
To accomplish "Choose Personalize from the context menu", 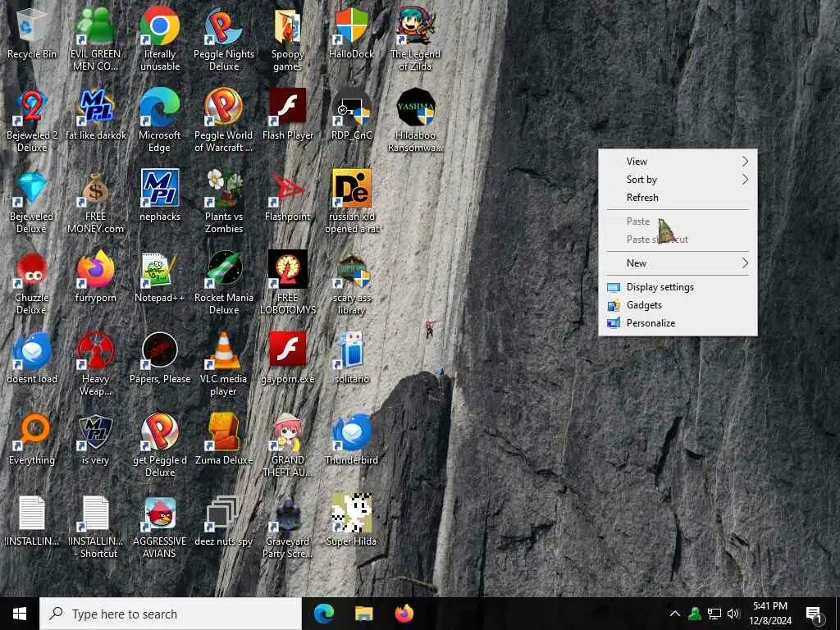I will 678,323.
